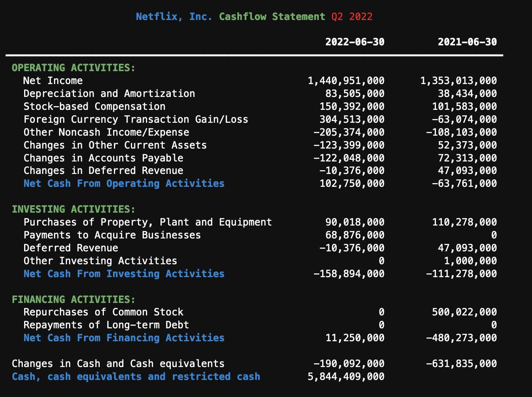Click the Netflix, Inc. title text
The height and width of the screenshot is (397, 532).
click(174, 17)
